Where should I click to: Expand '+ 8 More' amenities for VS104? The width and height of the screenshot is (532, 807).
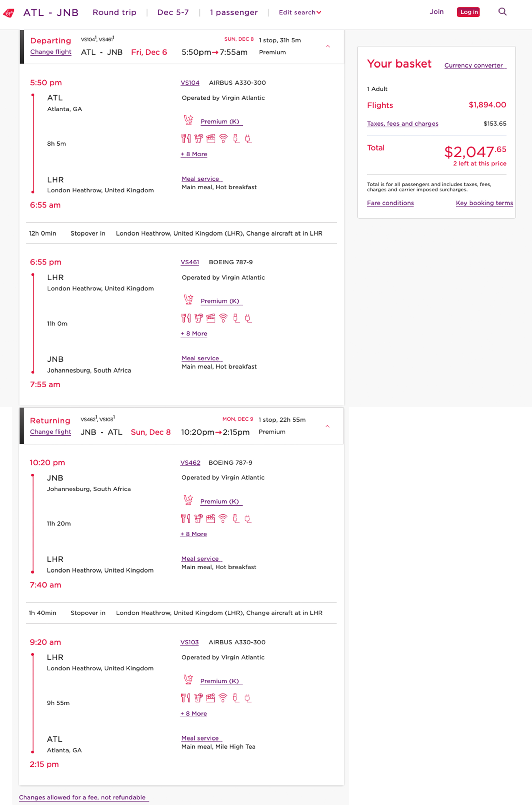[x=194, y=154]
